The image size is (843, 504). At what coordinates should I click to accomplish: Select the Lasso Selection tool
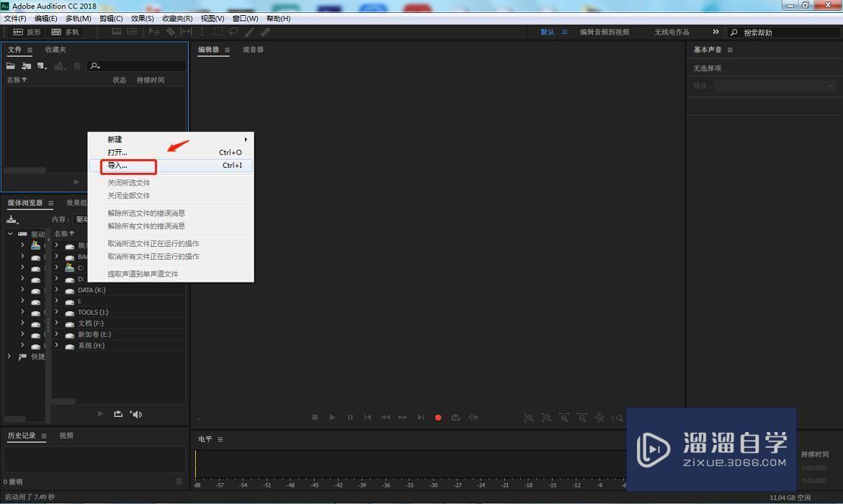click(x=233, y=32)
